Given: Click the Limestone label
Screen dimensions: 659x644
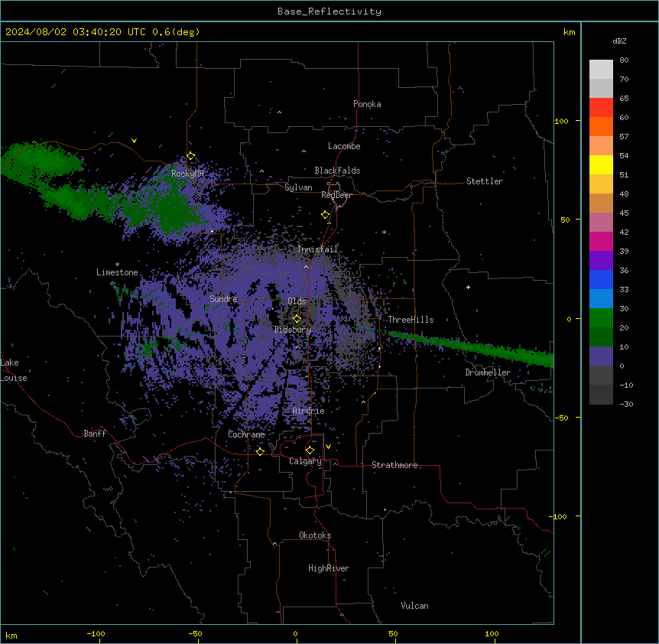Looking at the screenshot, I should [117, 272].
